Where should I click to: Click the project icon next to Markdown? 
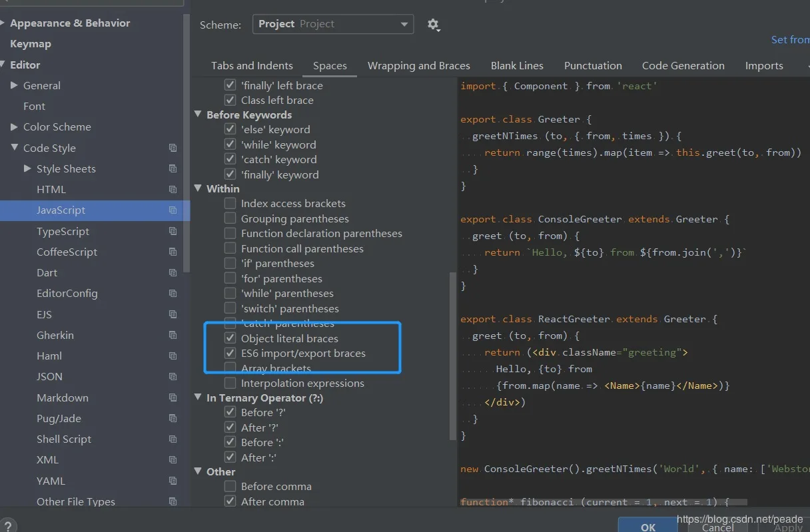[173, 398]
